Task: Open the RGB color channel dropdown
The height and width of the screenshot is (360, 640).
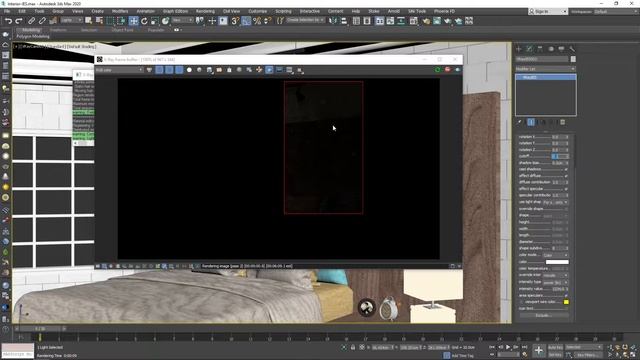Action: click(119, 70)
